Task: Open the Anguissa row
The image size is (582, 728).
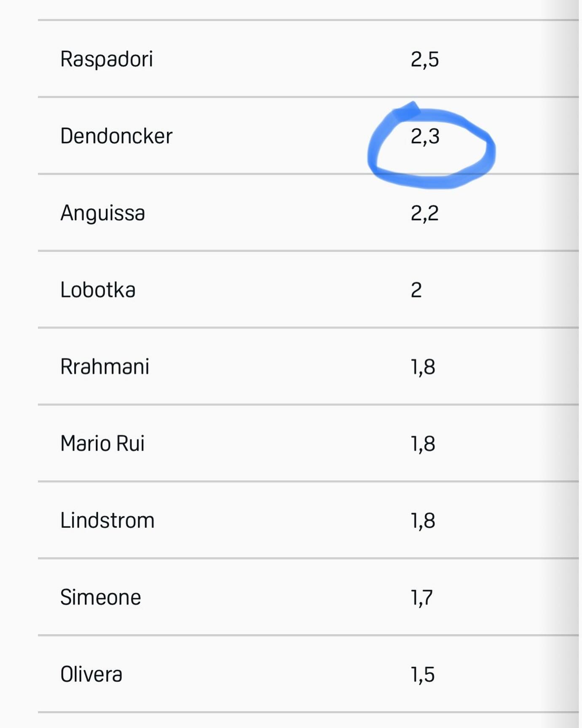Action: [x=308, y=212]
